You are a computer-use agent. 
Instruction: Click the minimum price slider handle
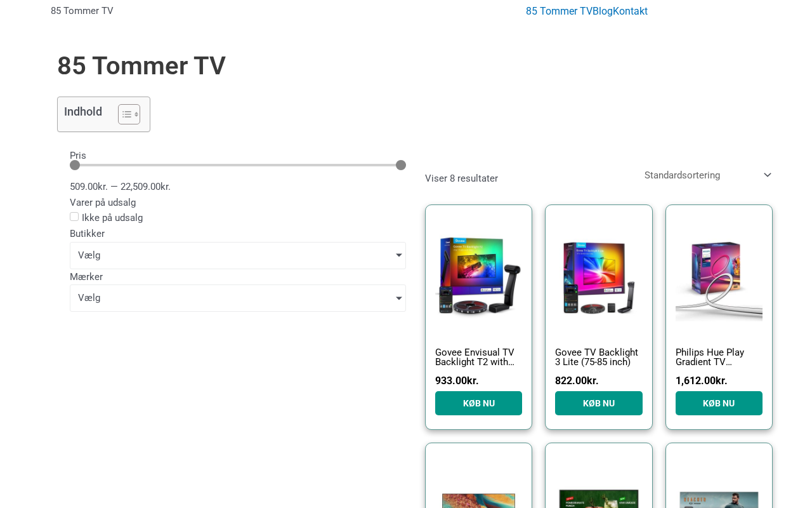click(75, 165)
